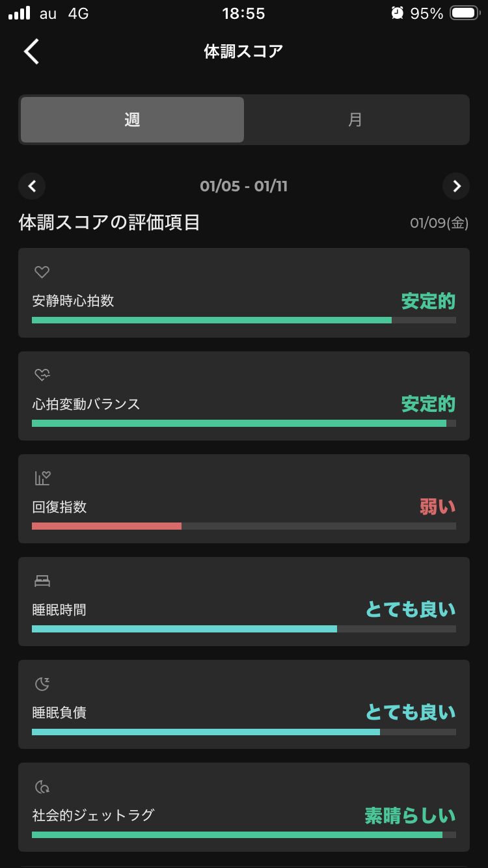Open the 安静時心拍数 card label
Image resolution: width=488 pixels, height=868 pixels.
tap(73, 301)
